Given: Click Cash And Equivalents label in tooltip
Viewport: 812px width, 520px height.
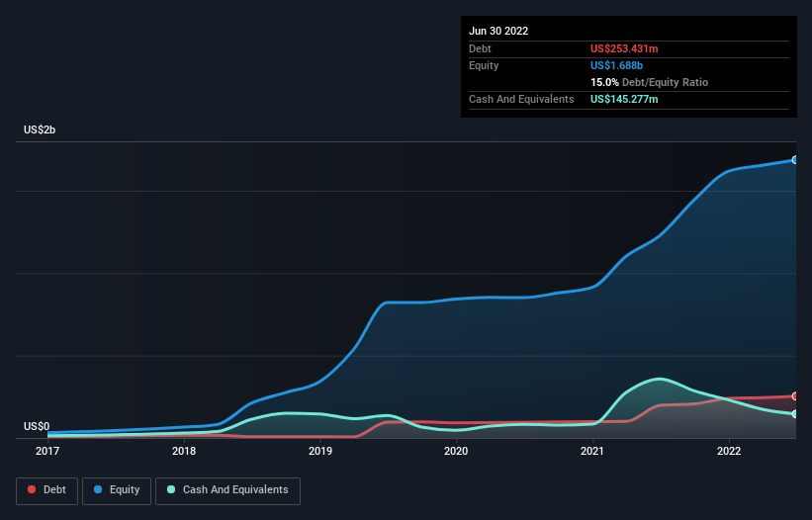Looking at the screenshot, I should pos(521,99).
